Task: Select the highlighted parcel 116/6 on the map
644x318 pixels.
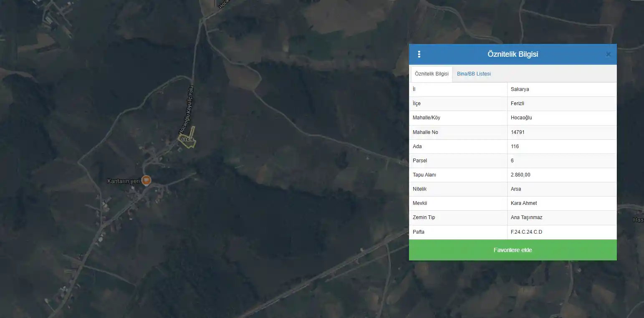Action: 188,139
